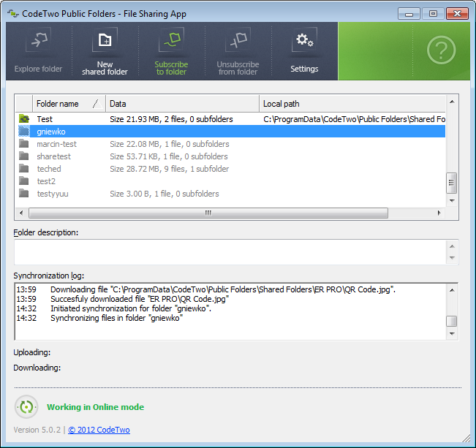Viewport: 476px width, 448px height.
Task: Click the 'Version 5.0.2' text
Action: click(37, 430)
